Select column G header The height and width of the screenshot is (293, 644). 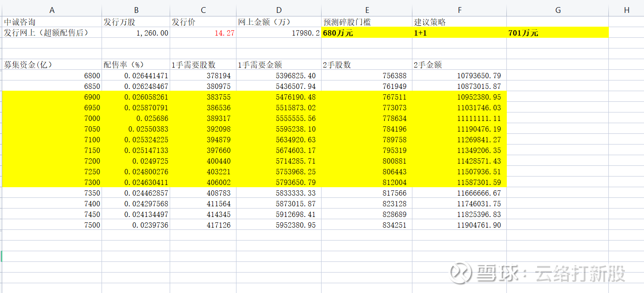click(x=558, y=10)
